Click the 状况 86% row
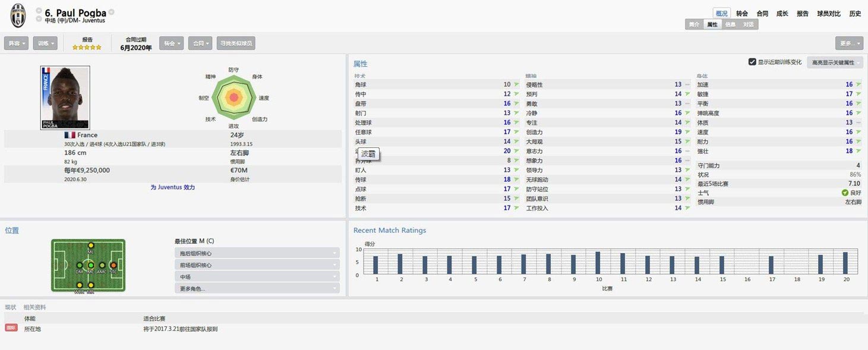The image size is (868, 350). (779, 175)
